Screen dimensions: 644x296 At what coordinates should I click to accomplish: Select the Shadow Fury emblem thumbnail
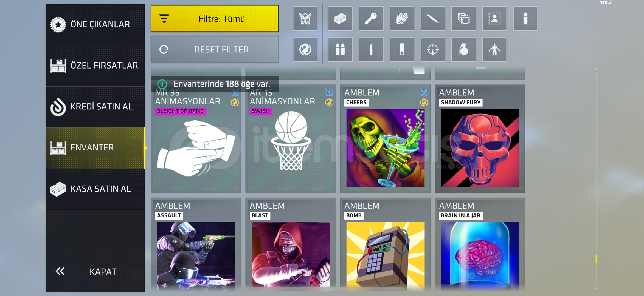[x=480, y=148]
